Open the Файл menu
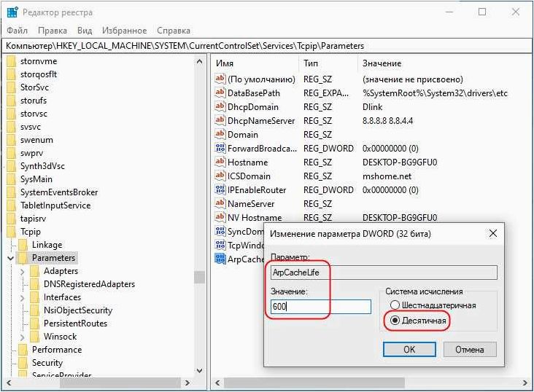Screen dimensions: 534x392 tap(18, 31)
